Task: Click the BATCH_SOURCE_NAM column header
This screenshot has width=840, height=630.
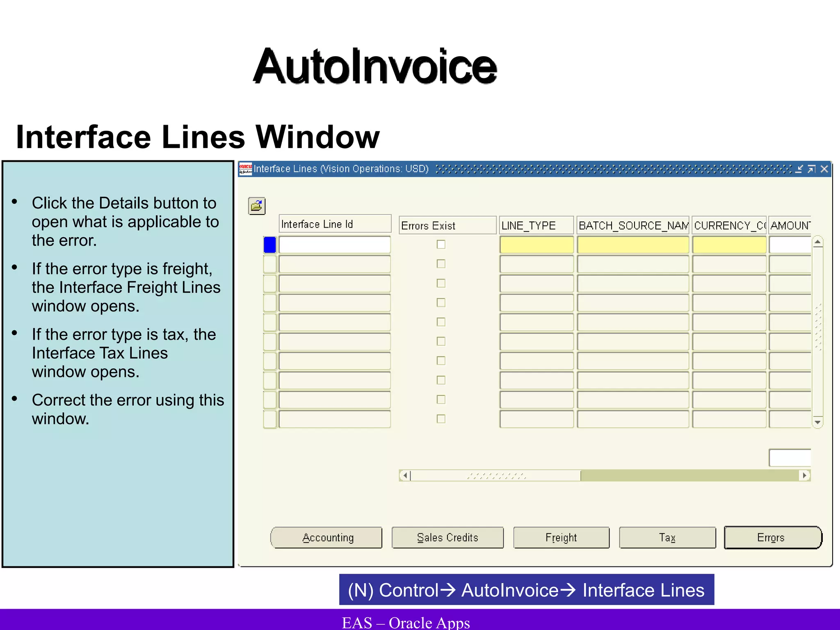Action: (633, 225)
